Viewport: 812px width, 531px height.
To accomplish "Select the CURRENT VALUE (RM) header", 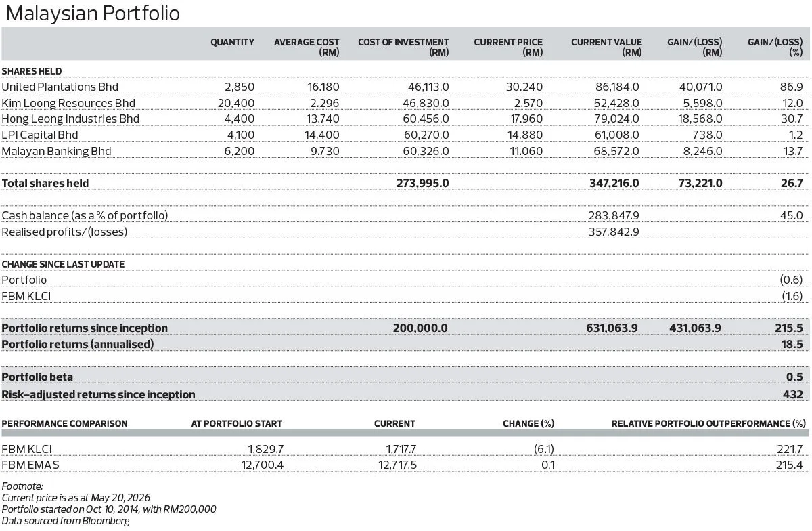I will pyautogui.click(x=606, y=47).
